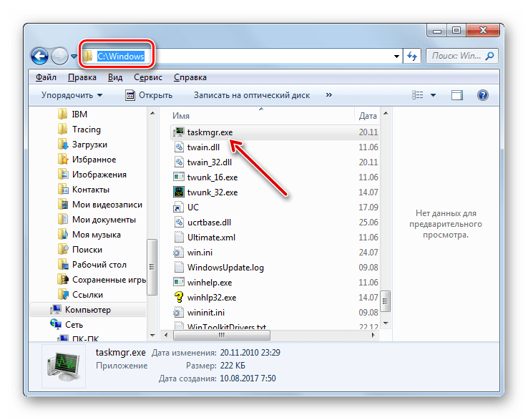Click the taskmgr.exe file icon
The height and width of the screenshot is (420, 528).
(178, 132)
